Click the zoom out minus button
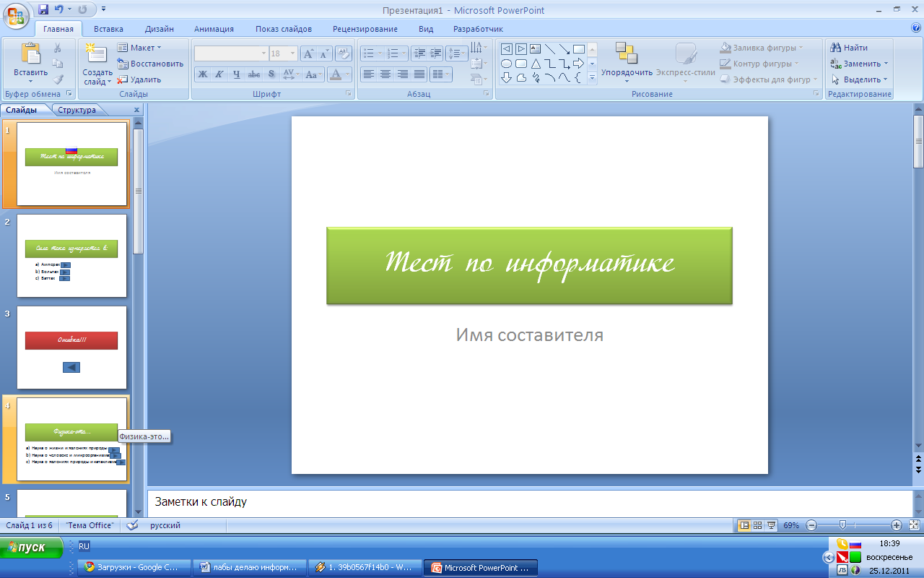 [811, 525]
